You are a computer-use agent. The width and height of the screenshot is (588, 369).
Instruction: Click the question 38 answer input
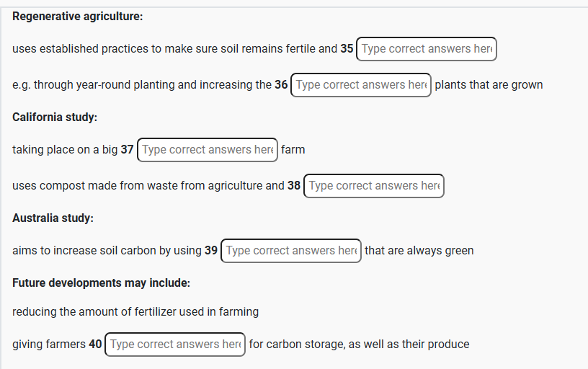coord(374,186)
